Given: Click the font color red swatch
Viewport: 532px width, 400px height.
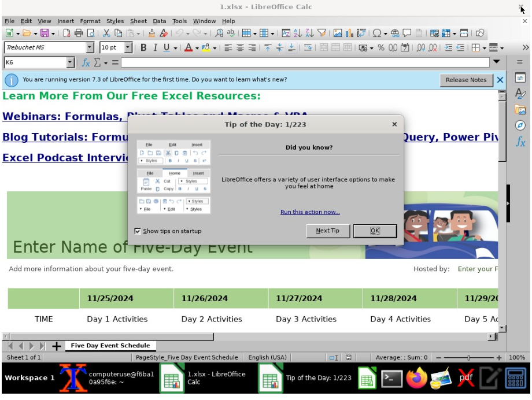Looking at the screenshot, I should tap(189, 47).
